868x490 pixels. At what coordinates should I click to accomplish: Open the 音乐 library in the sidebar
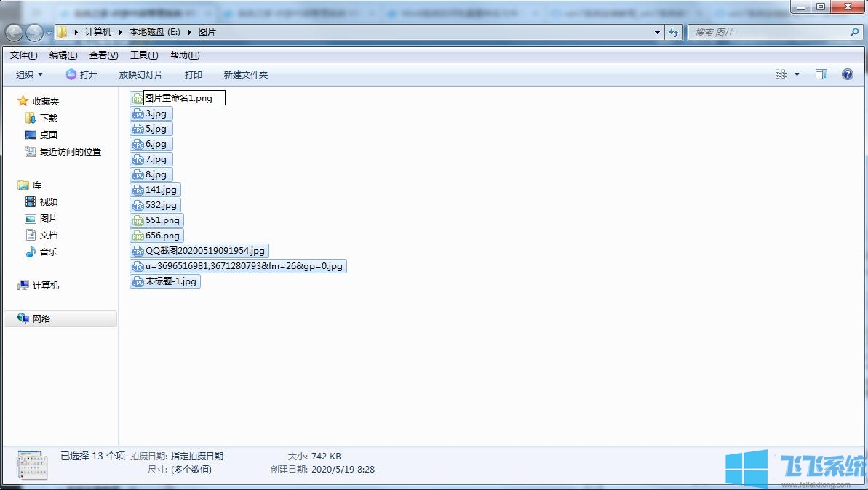tap(49, 252)
